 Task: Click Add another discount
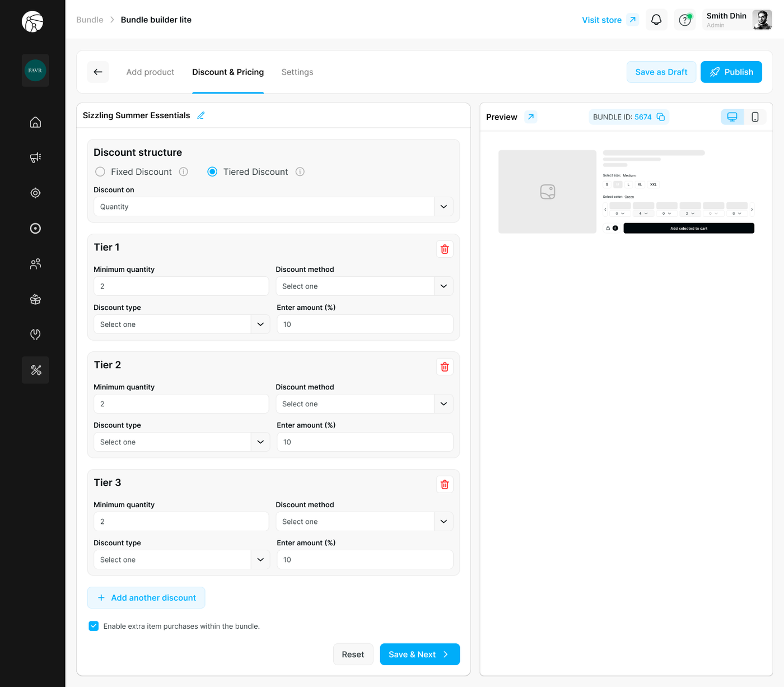pos(146,598)
